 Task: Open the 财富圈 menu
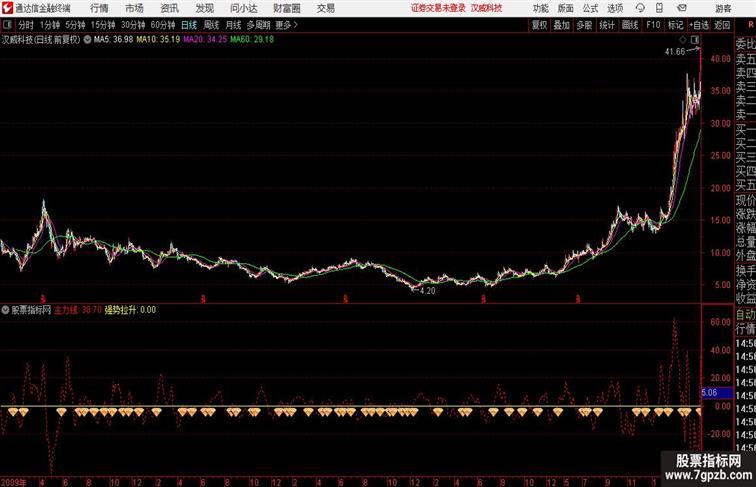pos(287,8)
